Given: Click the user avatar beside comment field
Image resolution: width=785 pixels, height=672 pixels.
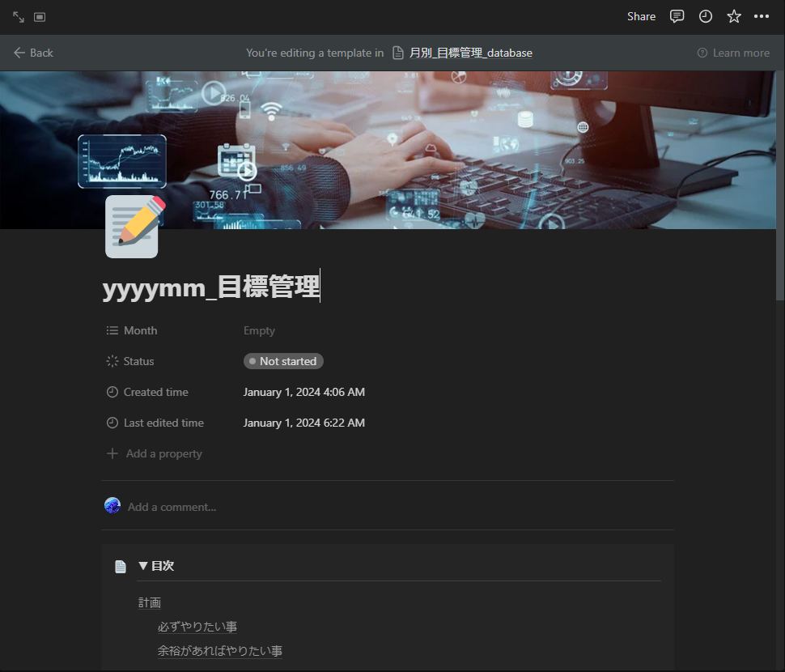Looking at the screenshot, I should click(112, 506).
